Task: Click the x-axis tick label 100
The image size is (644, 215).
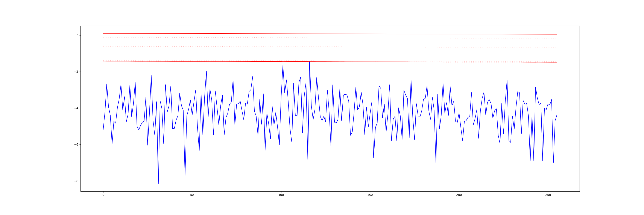Action: click(x=281, y=195)
